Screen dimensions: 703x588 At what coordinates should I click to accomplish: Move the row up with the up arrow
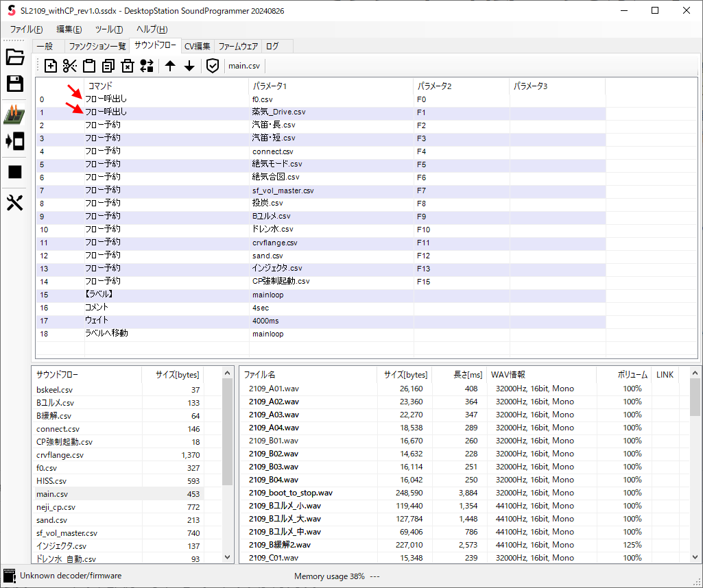pos(170,66)
